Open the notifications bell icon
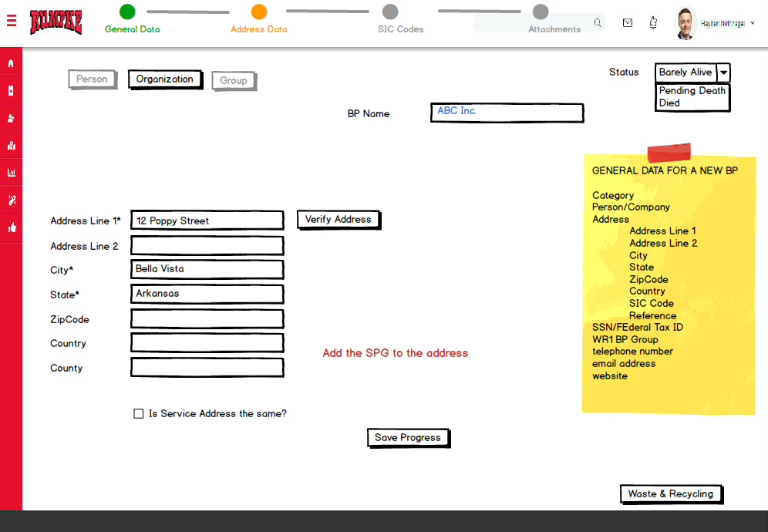The height and width of the screenshot is (532, 768). click(653, 22)
